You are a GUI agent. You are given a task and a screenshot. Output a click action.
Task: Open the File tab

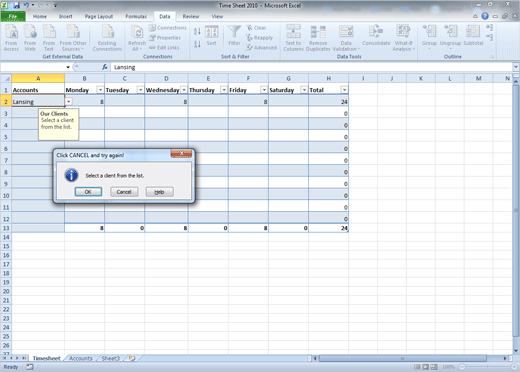(13, 16)
